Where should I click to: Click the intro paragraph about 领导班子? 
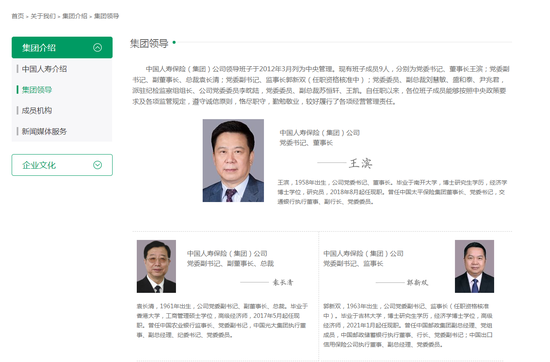tap(321, 85)
